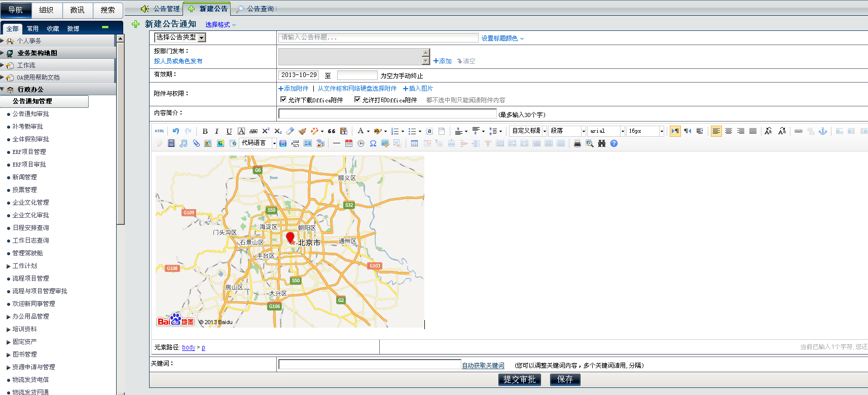Click the Beijing map image in editor

[x=290, y=242]
